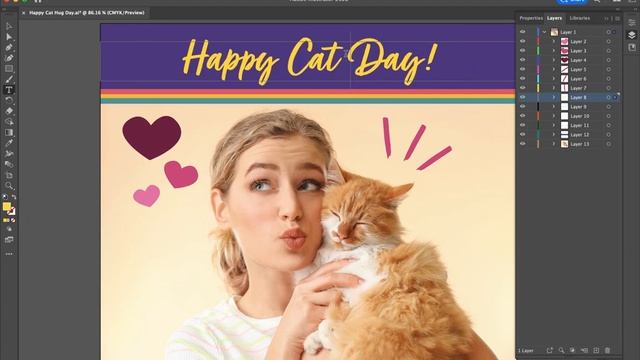Open the Layers panel dock icon

pos(632,35)
